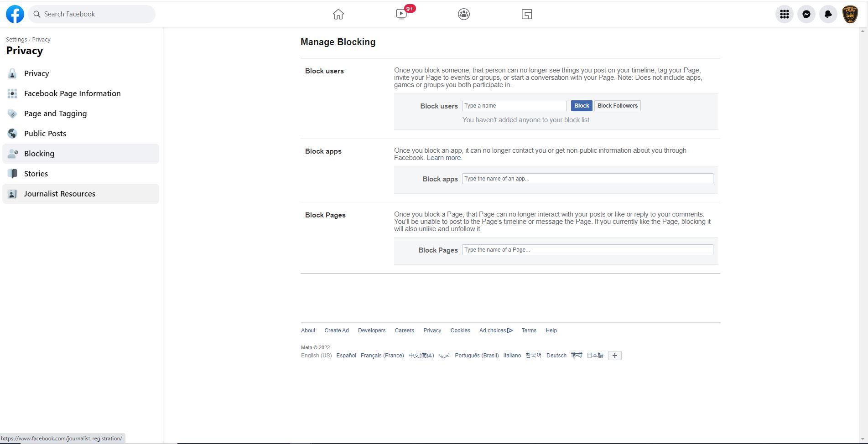Focus the Block Pages name field
Screen dimensions: 868x444
(x=587, y=250)
